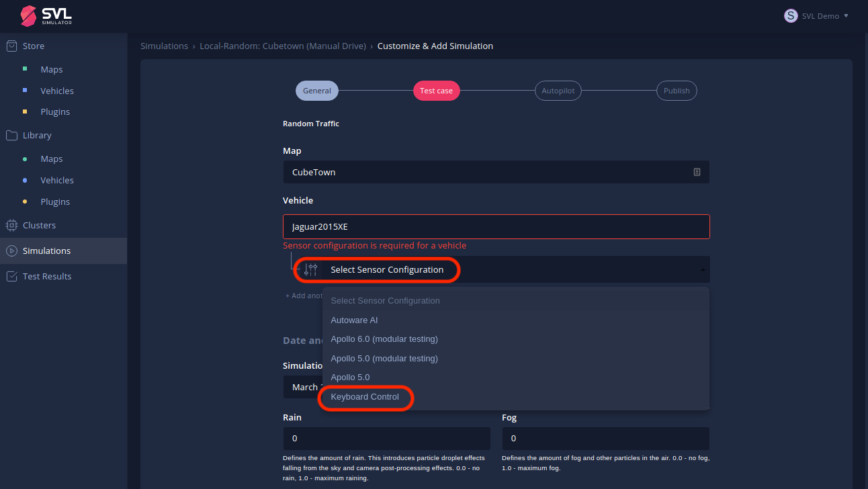Expand the SVL Demo account menu arrow
The height and width of the screenshot is (489, 868).
[x=846, y=15]
